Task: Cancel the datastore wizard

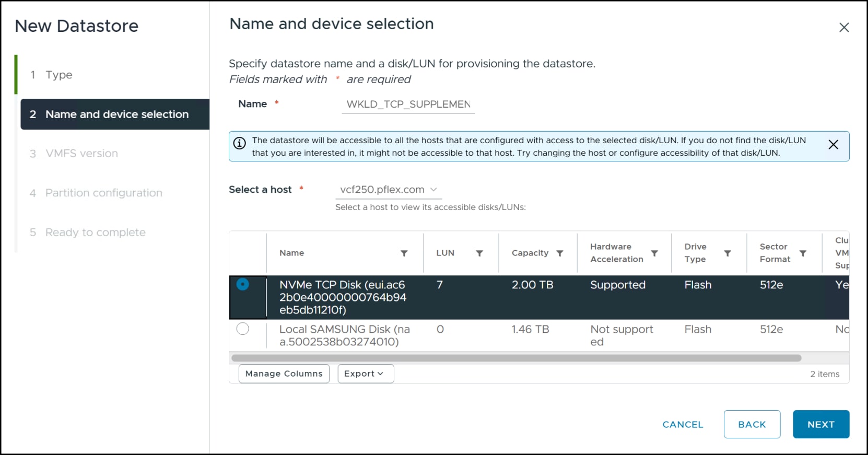Action: (x=683, y=425)
